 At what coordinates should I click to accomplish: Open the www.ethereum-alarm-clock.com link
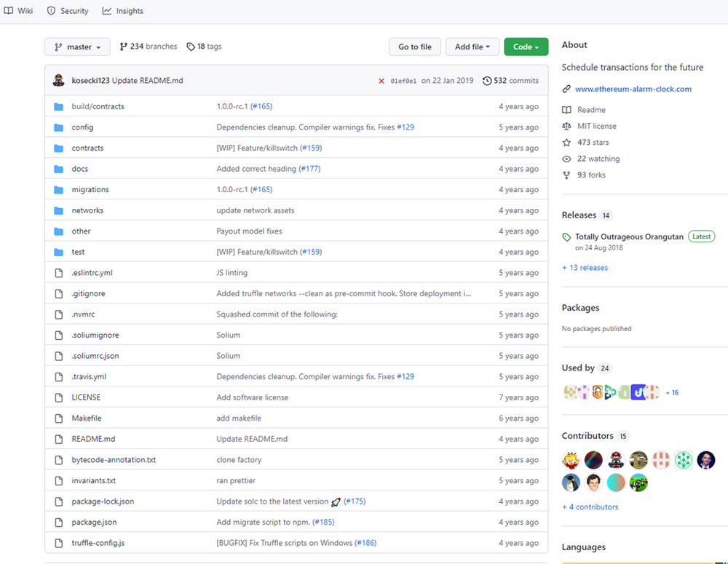pos(633,90)
